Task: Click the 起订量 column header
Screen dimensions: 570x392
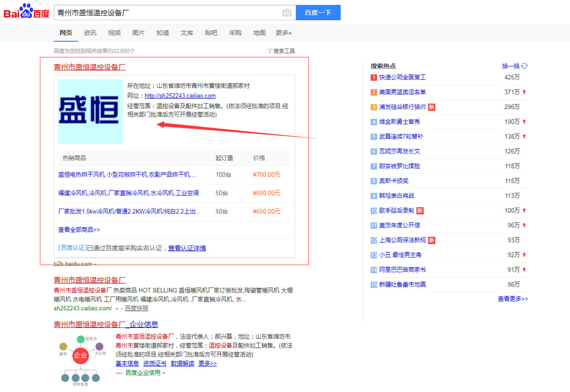Action: [x=224, y=158]
